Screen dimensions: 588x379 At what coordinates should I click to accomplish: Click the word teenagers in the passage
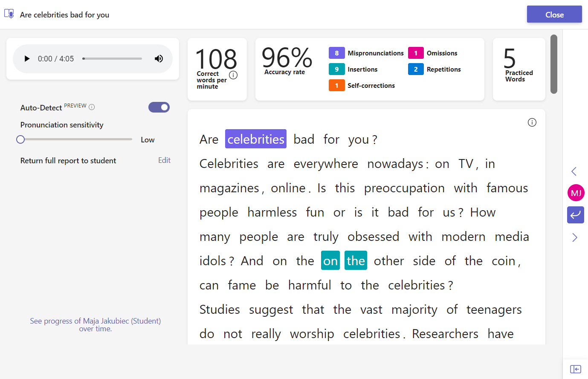tap(494, 310)
